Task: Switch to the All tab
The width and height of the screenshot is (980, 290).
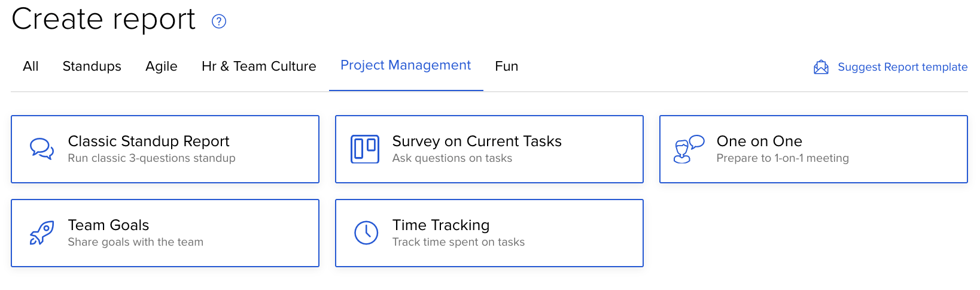Action: tap(31, 66)
